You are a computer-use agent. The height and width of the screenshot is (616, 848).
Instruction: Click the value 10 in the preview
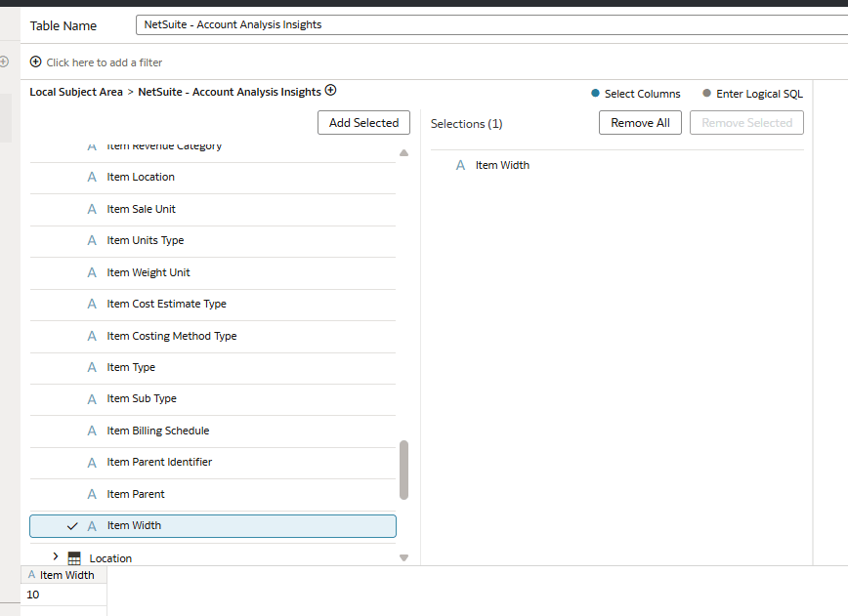(33, 595)
